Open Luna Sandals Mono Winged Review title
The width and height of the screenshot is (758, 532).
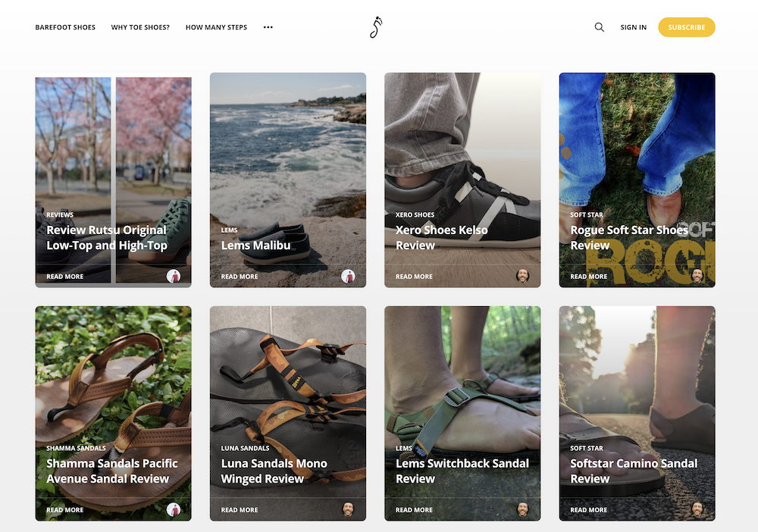point(274,471)
